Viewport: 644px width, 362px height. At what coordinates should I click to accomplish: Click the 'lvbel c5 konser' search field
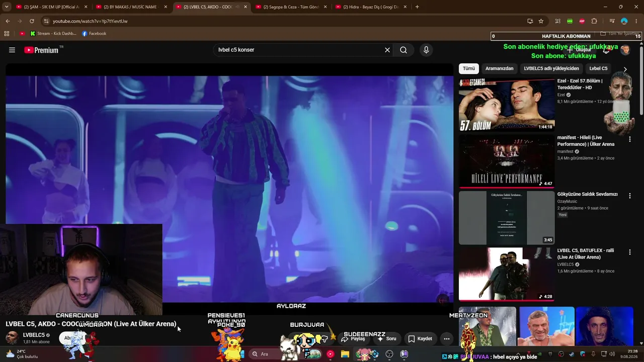tap(299, 50)
